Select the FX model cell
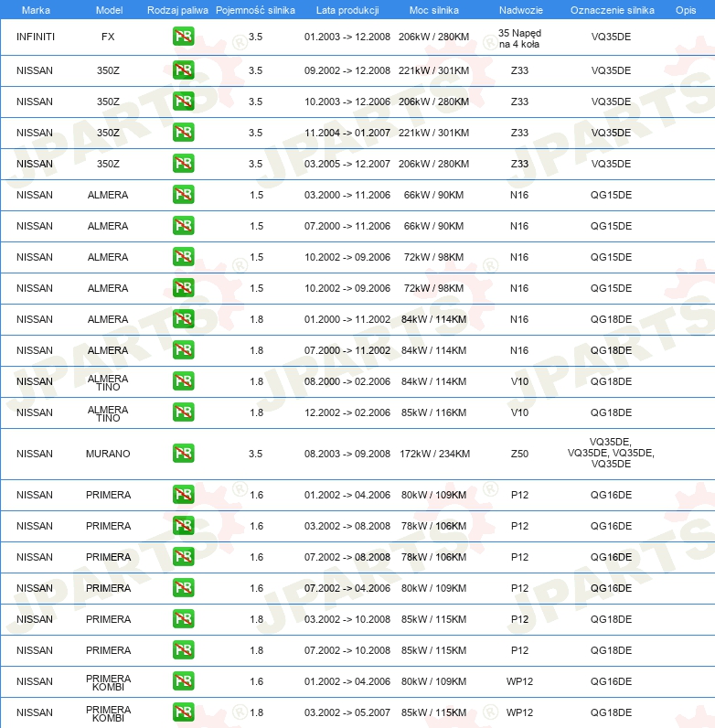 pos(108,37)
